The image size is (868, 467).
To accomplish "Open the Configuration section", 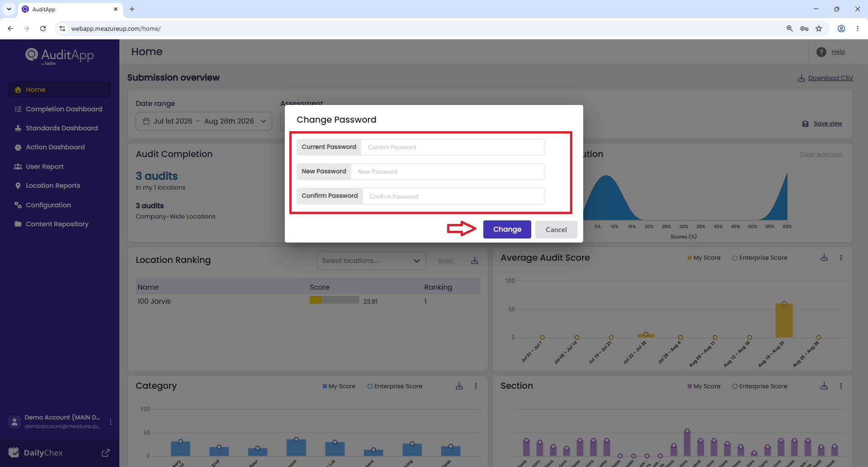I will pyautogui.click(x=59, y=205).
